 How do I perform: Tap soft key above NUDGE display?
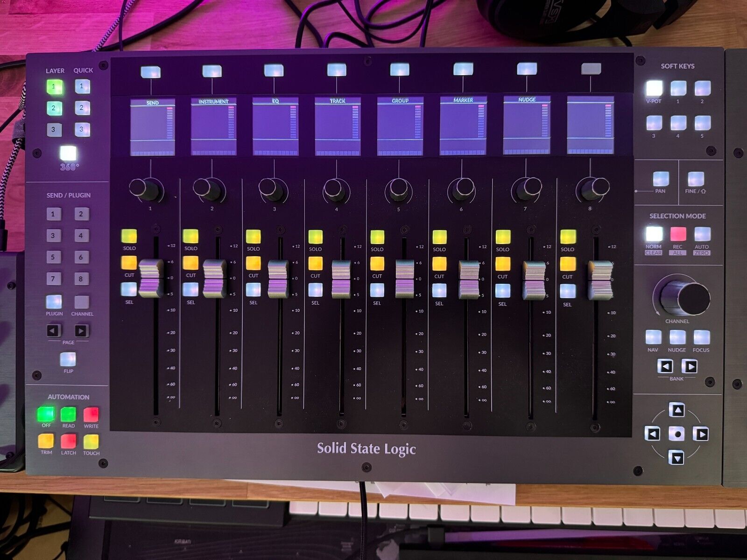tap(527, 69)
